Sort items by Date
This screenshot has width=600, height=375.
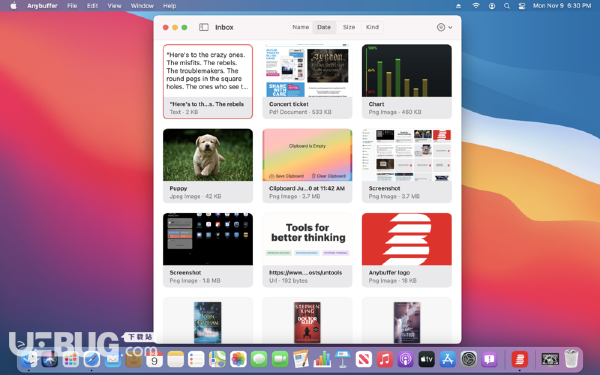pyautogui.click(x=324, y=27)
